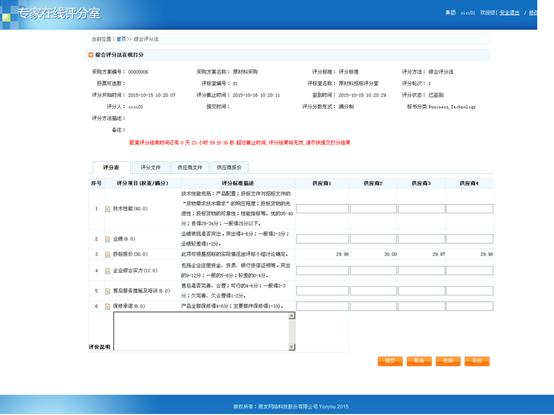Screen dimensions: 554x415
Task: Click the document icon beside 企业综合实力
Action: (107, 271)
